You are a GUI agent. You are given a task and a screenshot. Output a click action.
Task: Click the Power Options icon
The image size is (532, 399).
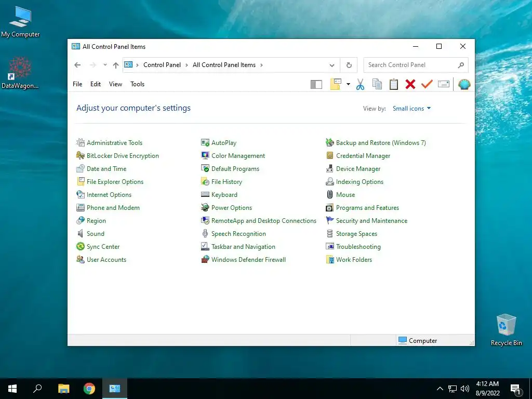click(x=205, y=207)
